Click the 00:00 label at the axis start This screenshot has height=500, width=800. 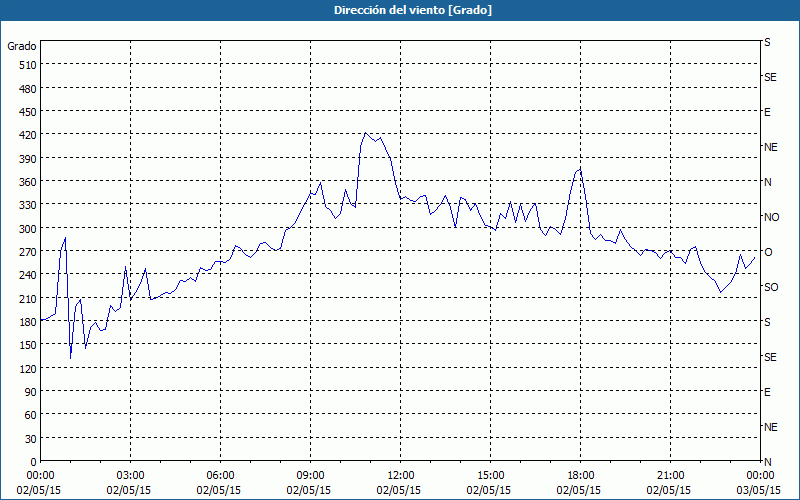click(40, 476)
